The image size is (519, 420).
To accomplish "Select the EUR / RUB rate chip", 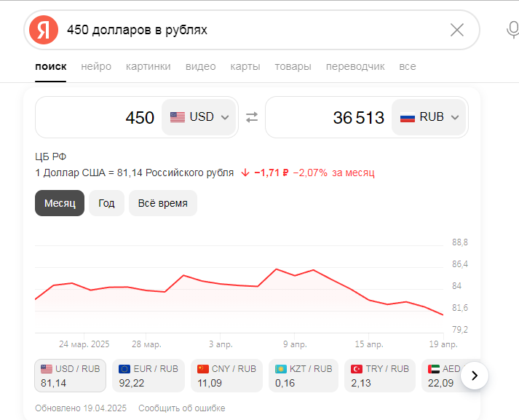I will coord(148,376).
